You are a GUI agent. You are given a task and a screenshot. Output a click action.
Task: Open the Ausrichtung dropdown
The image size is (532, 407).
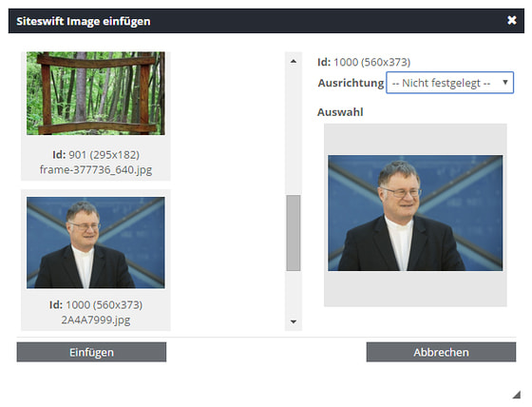point(450,83)
